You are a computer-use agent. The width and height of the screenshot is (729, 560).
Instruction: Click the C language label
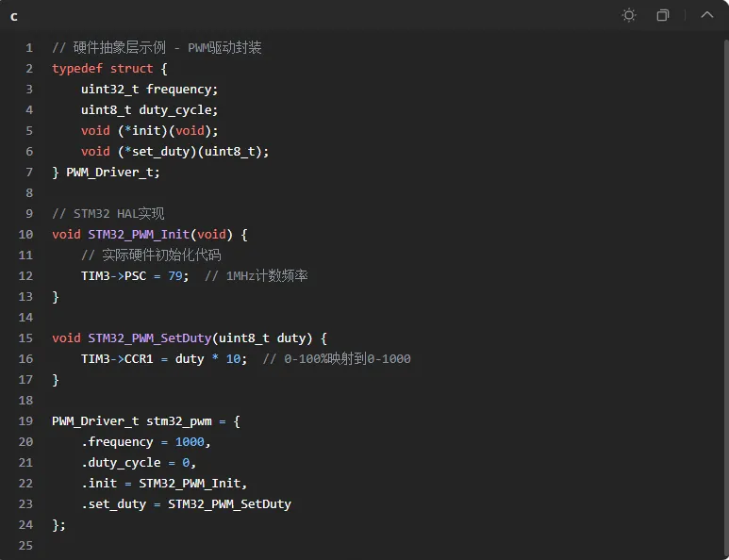[14, 17]
